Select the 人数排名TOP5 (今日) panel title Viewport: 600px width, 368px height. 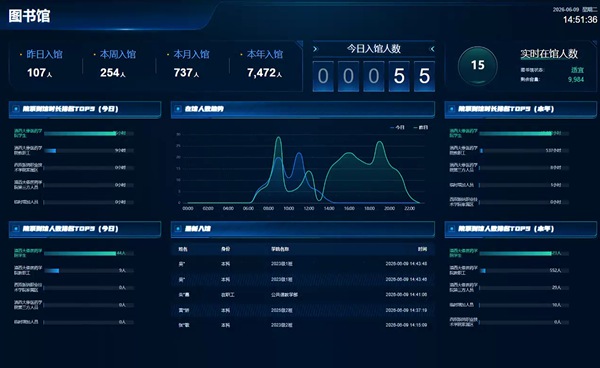click(70, 229)
